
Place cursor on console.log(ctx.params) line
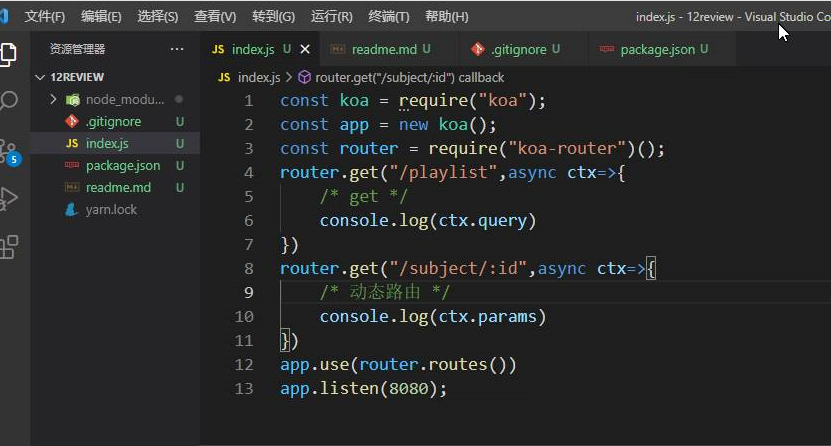point(432,317)
